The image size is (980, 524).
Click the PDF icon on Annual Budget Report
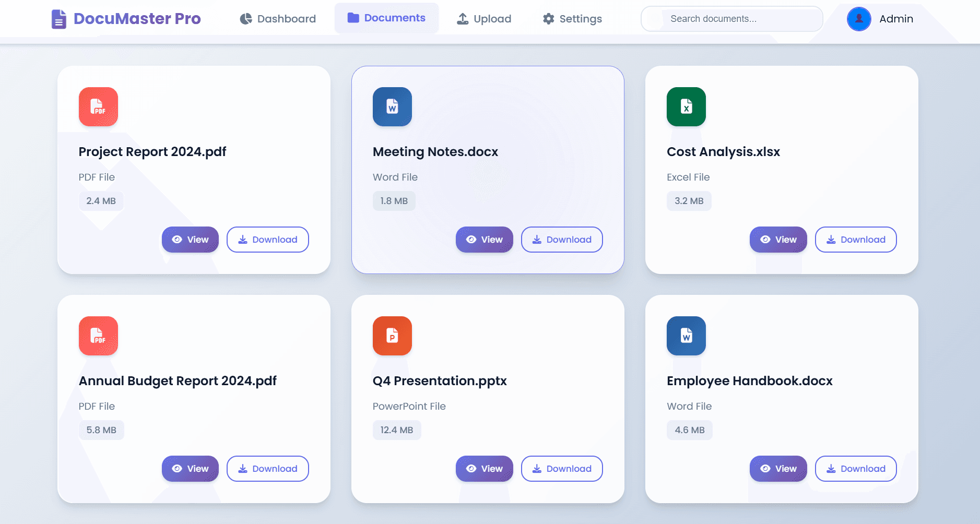coord(98,336)
